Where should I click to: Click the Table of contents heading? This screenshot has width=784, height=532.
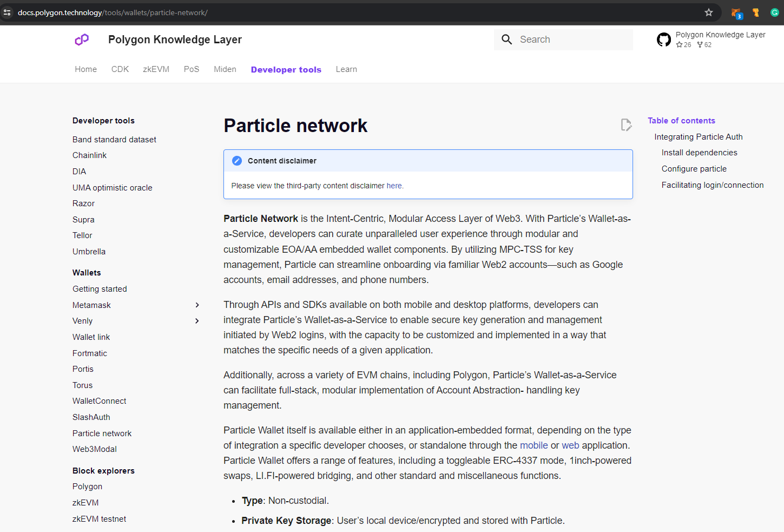click(x=681, y=121)
